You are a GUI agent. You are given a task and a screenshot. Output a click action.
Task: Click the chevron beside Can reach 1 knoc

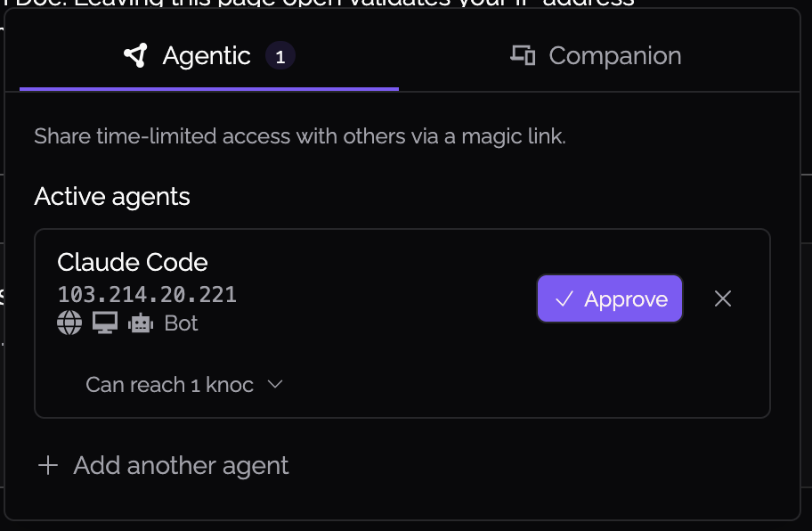275,384
